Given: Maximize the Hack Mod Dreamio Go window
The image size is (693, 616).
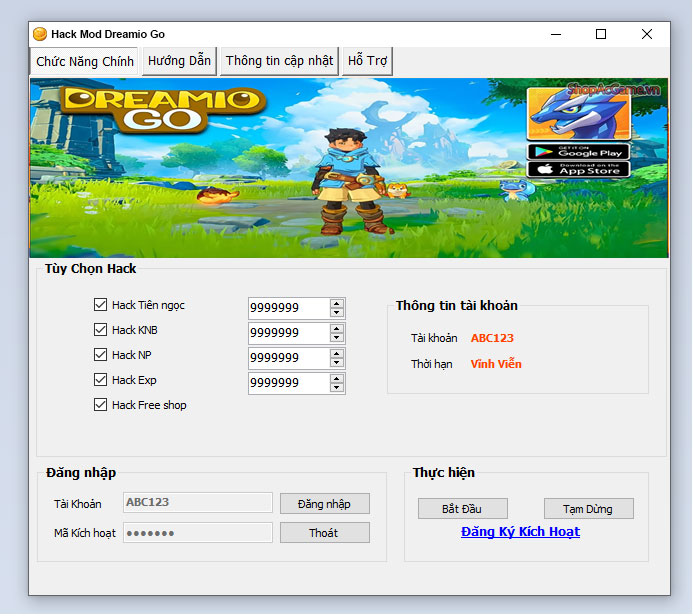Looking at the screenshot, I should tap(601, 34).
